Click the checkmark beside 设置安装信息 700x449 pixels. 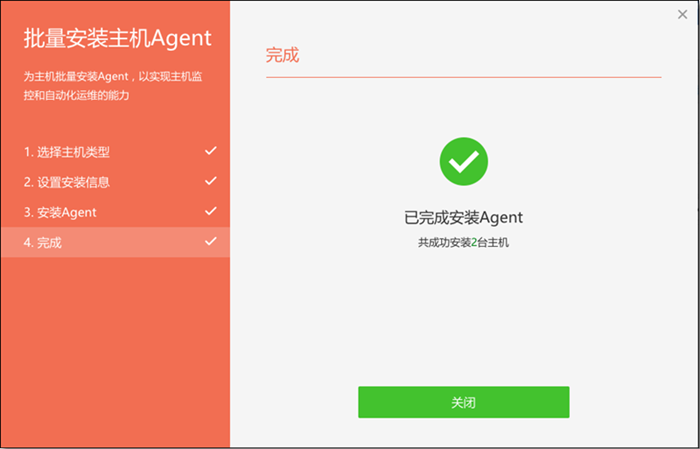210,181
